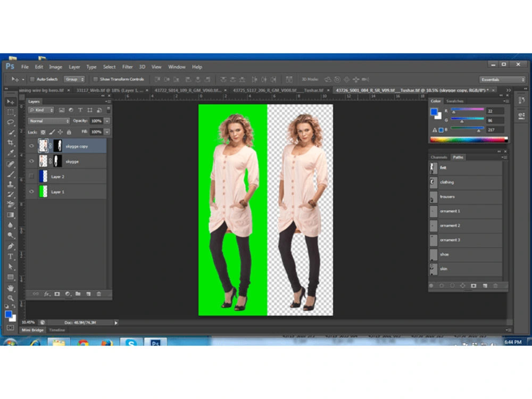Select the Crop tool
The height and width of the screenshot is (399, 532).
(11, 143)
